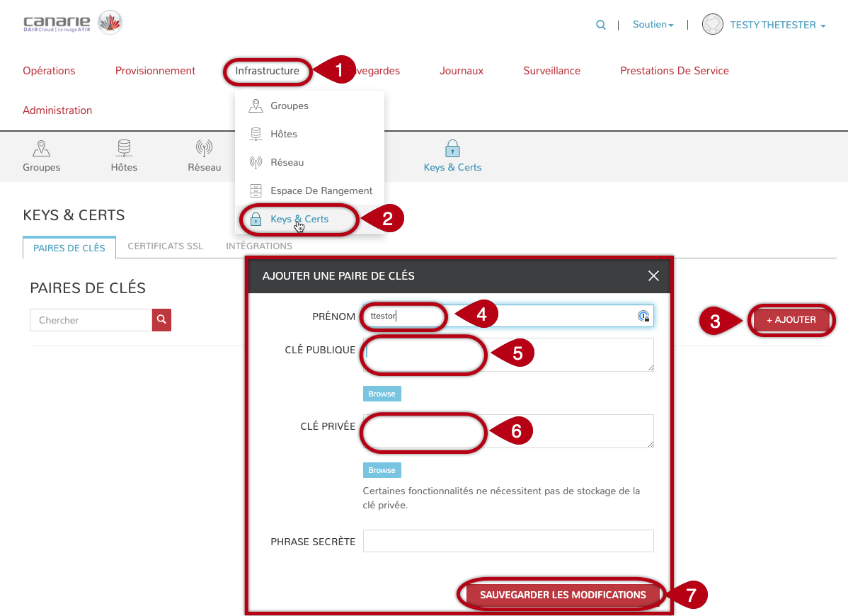Screen dimensions: 848x616
Task: Click the search magnifier icon in header
Action: [601, 25]
